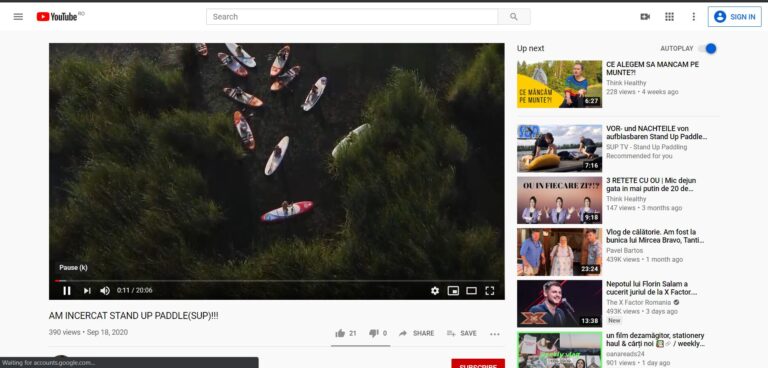This screenshot has height=368, width=768.
Task: Pause the video playback
Action: tap(67, 291)
